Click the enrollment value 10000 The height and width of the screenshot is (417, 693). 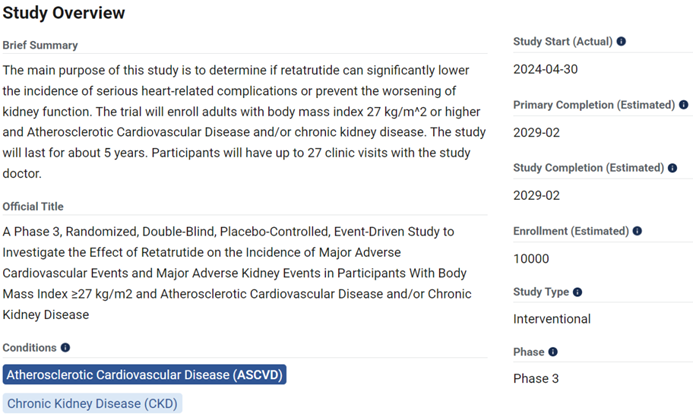coord(531,258)
